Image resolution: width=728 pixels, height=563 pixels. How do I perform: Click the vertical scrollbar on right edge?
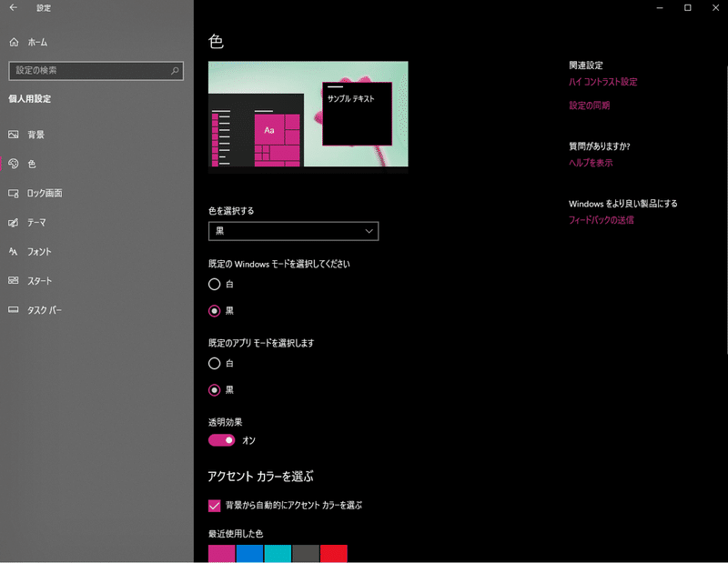tap(726, 209)
